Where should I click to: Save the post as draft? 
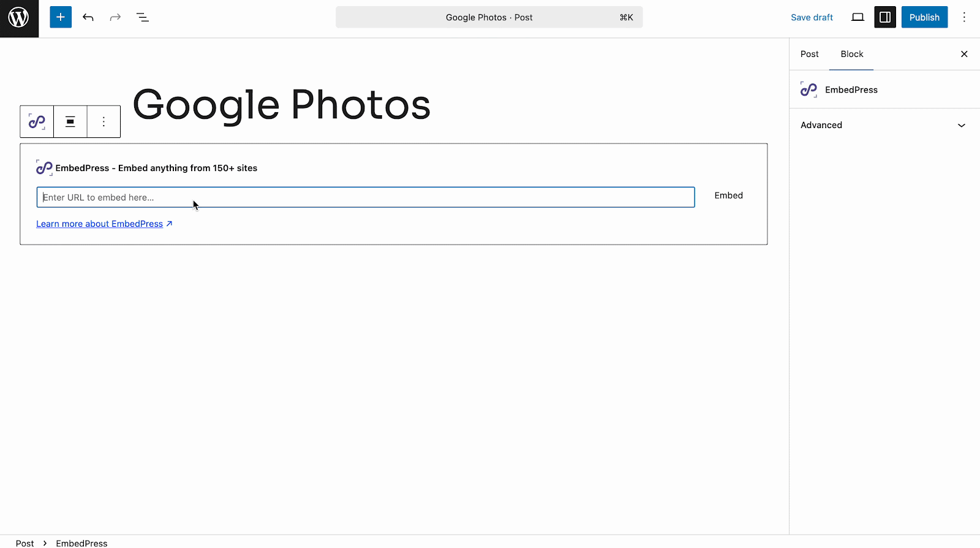(812, 17)
